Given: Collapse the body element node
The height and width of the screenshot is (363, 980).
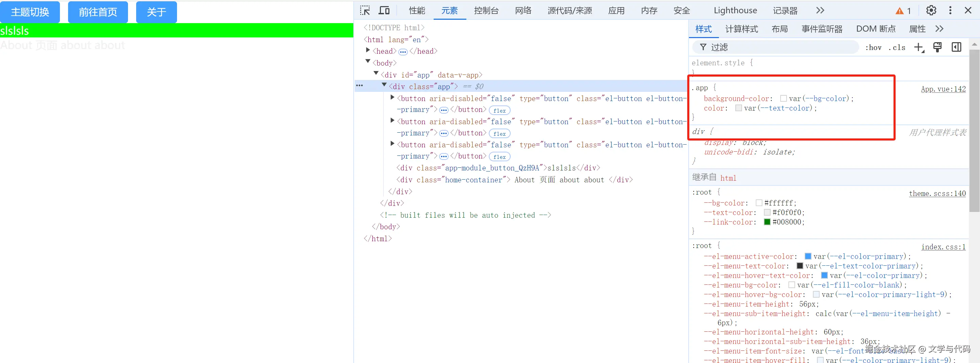Looking at the screenshot, I should [x=368, y=62].
